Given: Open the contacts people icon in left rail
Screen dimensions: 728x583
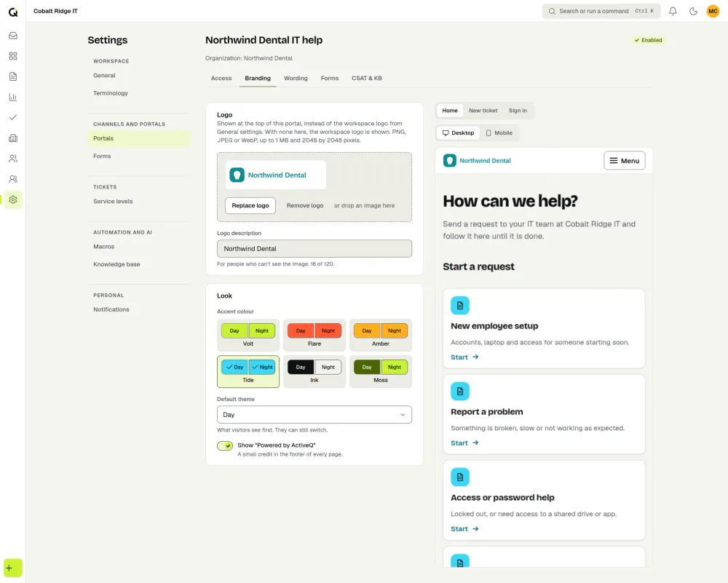Looking at the screenshot, I should tap(13, 158).
